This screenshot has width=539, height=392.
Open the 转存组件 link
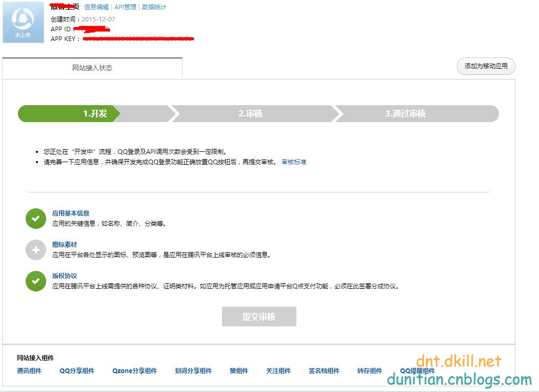point(370,370)
